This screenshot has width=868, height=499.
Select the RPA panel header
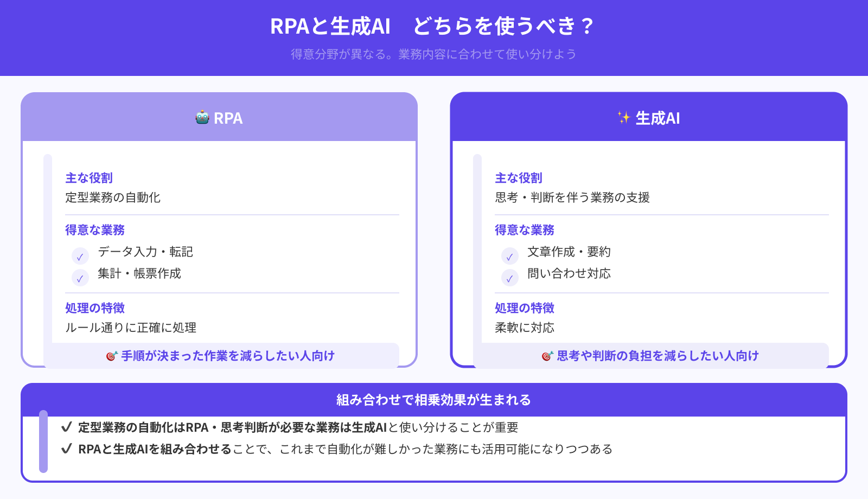(219, 117)
